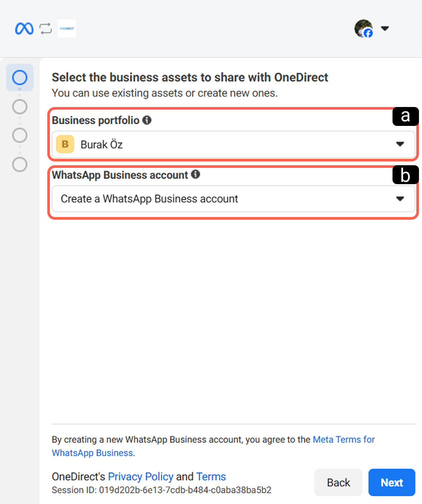Click the yellow B portfolio badge
The width and height of the screenshot is (422, 504).
coord(65,144)
